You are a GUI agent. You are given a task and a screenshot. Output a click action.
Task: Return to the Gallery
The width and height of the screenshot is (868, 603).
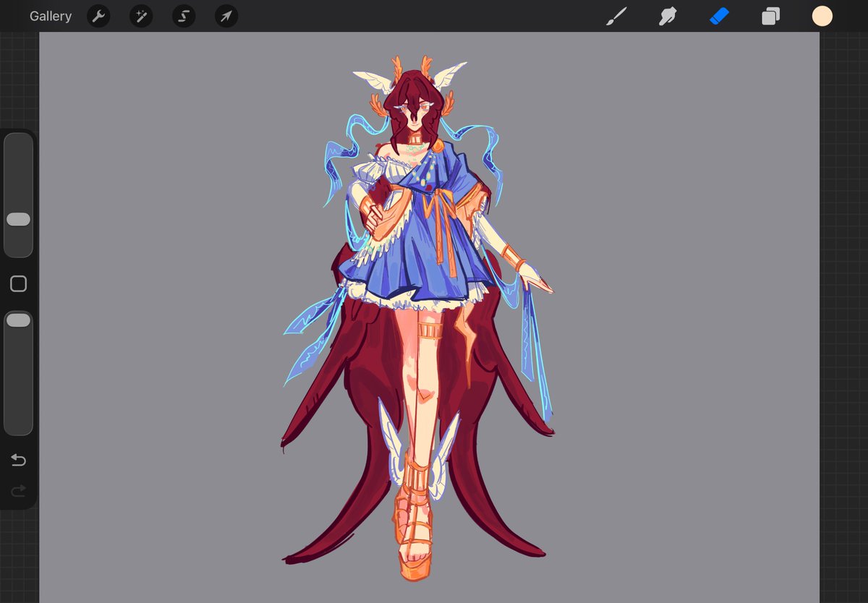click(x=50, y=16)
